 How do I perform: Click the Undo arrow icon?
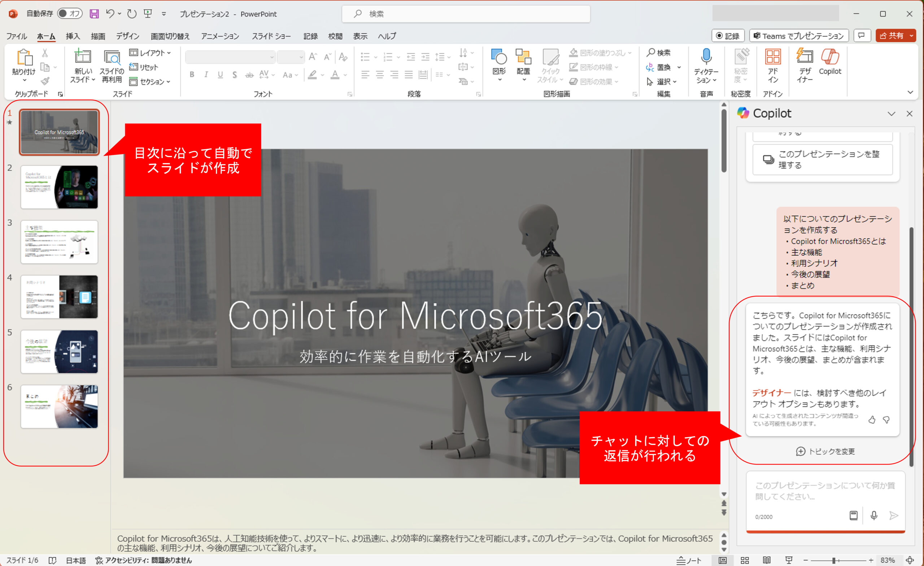(x=110, y=14)
